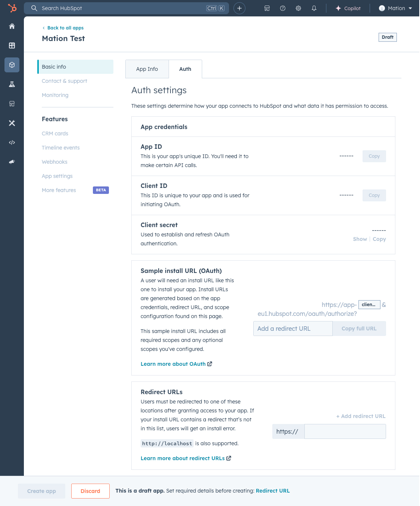Screen dimensions: 420x506
Task: Open Learn more about redirect URLs link
Action: pos(186,458)
